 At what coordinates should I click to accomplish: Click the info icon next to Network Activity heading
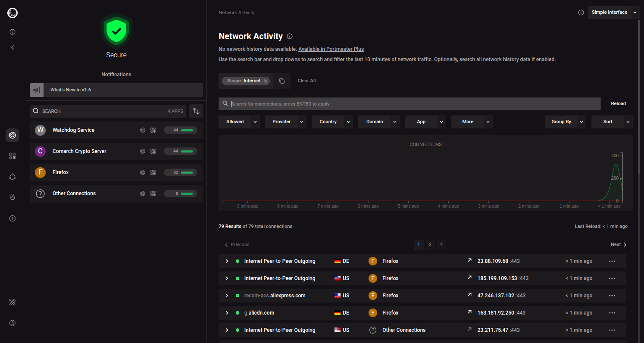290,36
